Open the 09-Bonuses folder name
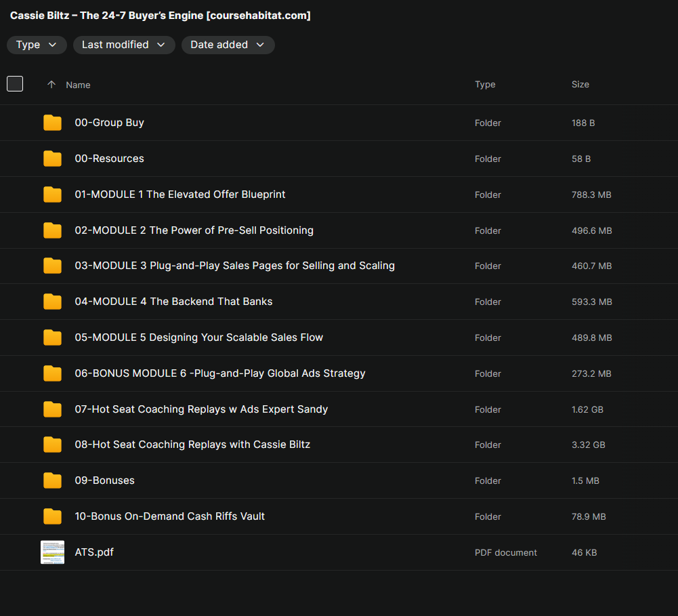The image size is (678, 616). click(x=104, y=480)
